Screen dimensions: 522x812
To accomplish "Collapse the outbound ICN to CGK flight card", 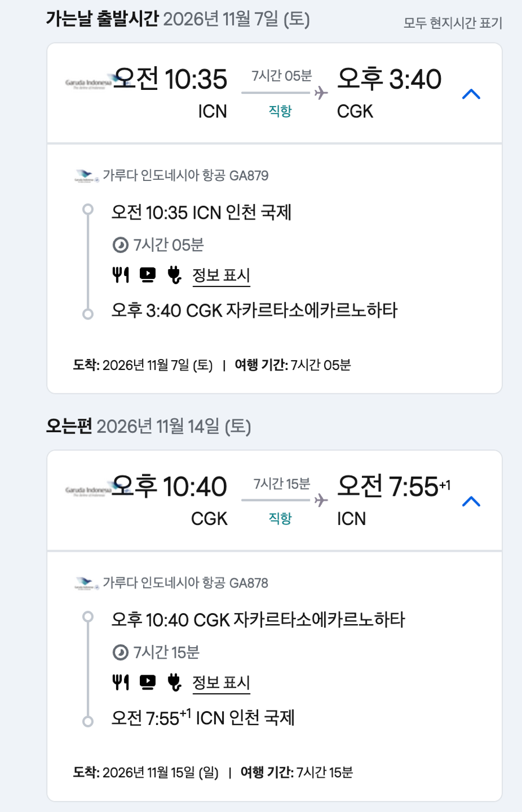I will (x=471, y=94).
